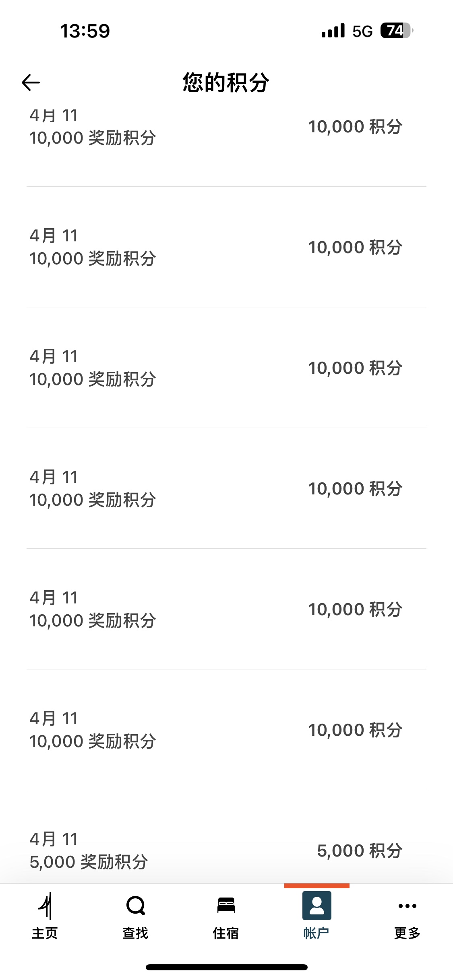Tap the 您的积分 page title
Viewport: 453px width, 980px height.
(x=226, y=82)
